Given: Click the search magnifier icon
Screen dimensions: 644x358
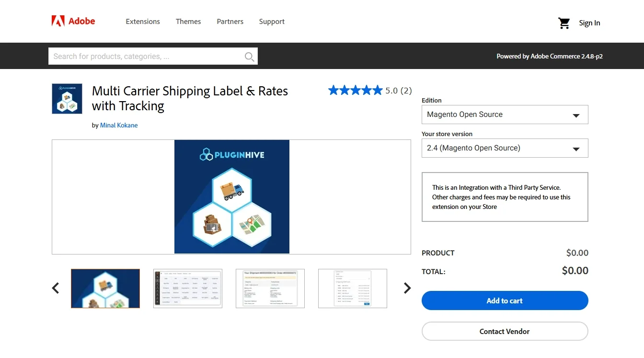Looking at the screenshot, I should click(x=249, y=57).
